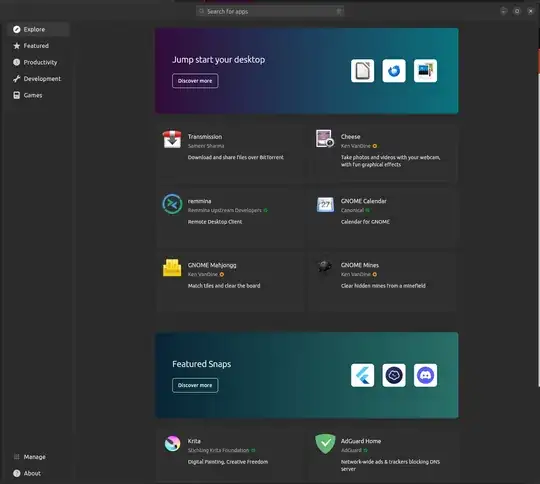The height and width of the screenshot is (484, 540).
Task: Click the Manage grid icon
Action: point(17,457)
